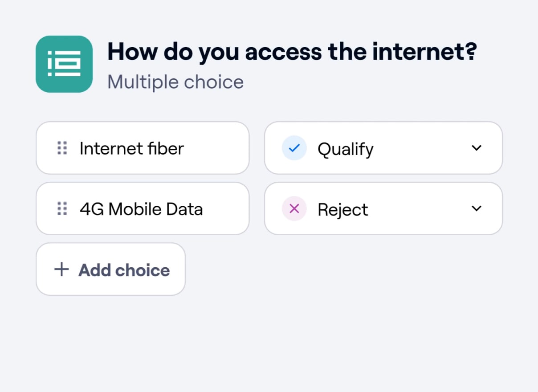Viewport: 538px width, 392px height.
Task: Open the Qualify status dropdown
Action: click(x=383, y=148)
